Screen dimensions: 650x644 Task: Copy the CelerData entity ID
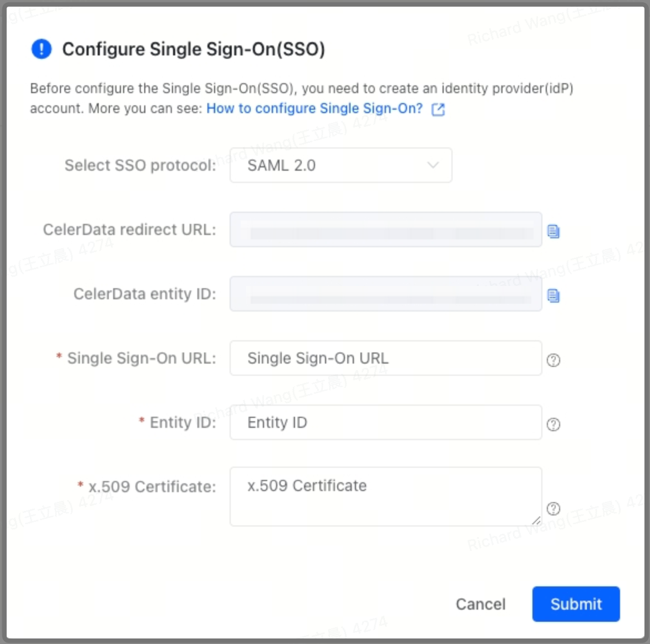tap(553, 295)
